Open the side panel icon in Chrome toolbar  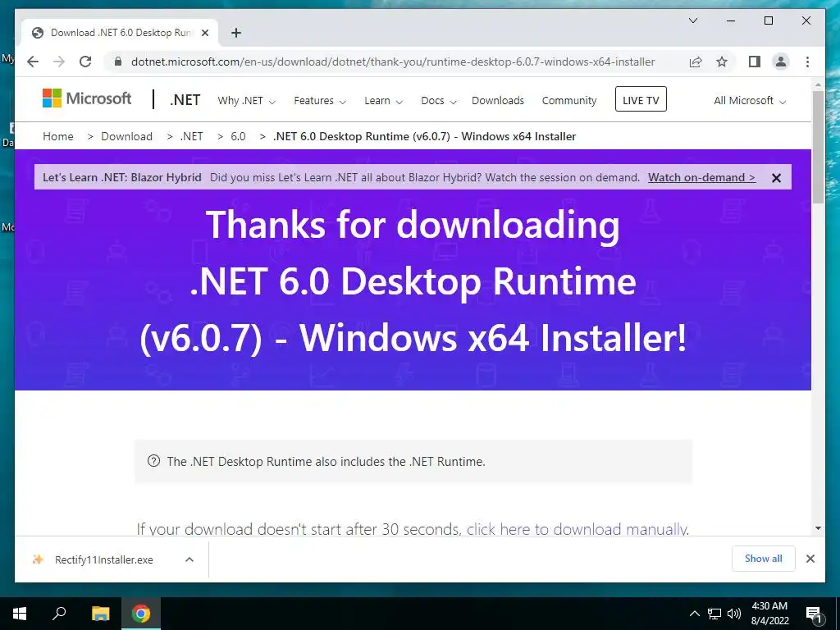pos(755,62)
